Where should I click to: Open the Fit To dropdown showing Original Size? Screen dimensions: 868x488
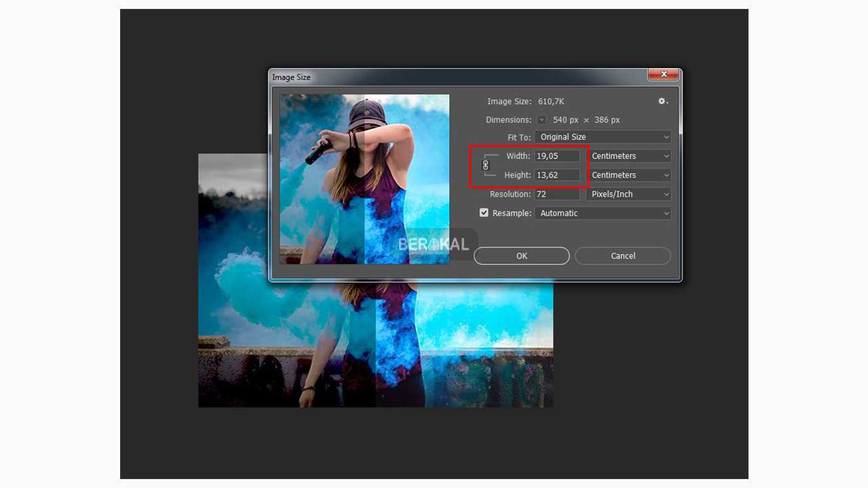click(x=602, y=137)
